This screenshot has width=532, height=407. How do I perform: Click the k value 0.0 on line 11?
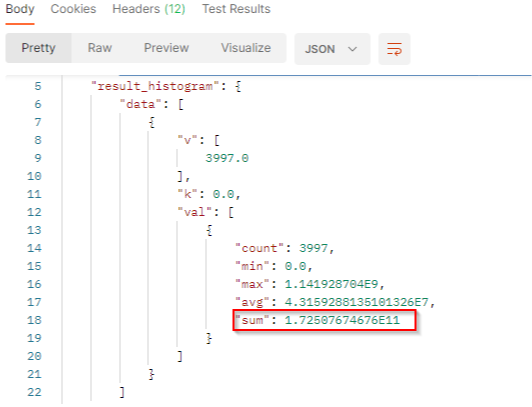(x=223, y=194)
